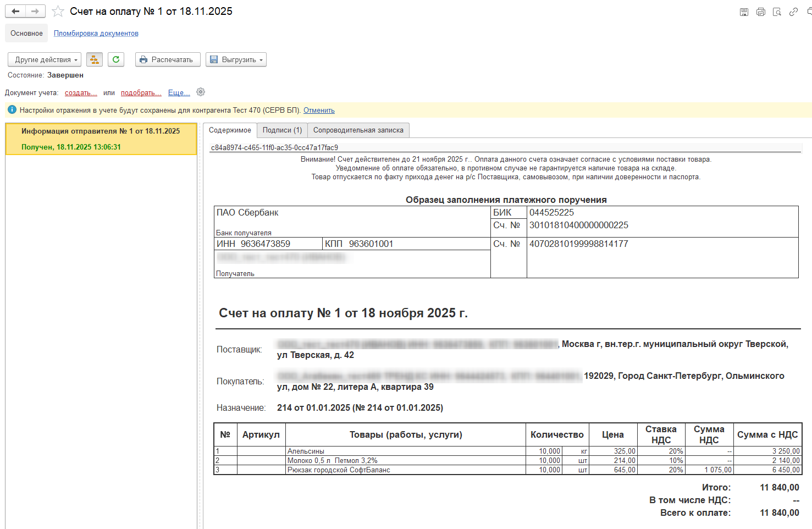The image size is (812, 529).
Task: Toggle the document structure tree button
Action: pos(95,59)
